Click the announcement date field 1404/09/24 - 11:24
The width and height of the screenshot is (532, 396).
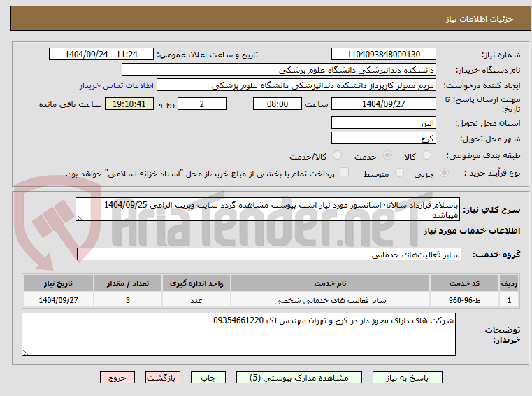[x=101, y=55]
